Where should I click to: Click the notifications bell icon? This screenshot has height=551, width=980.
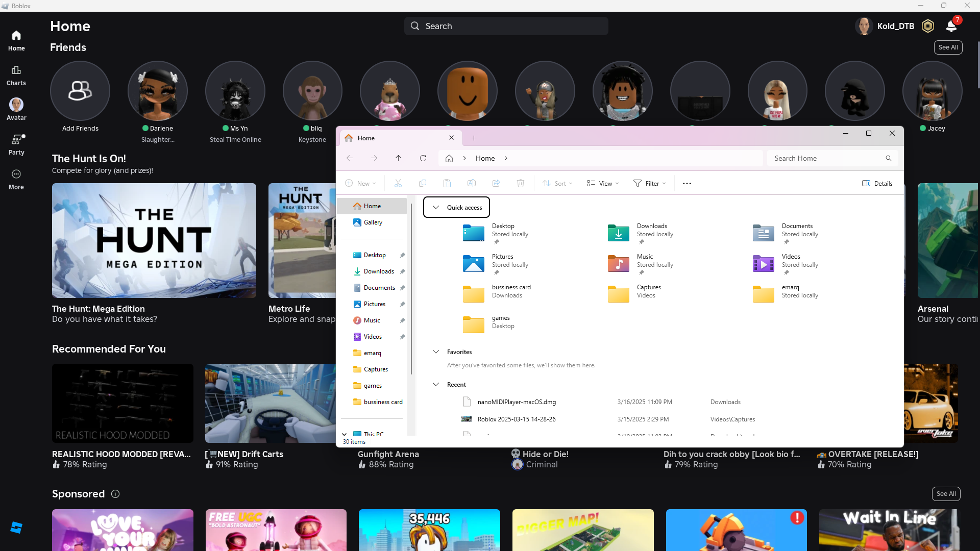pos(951,26)
